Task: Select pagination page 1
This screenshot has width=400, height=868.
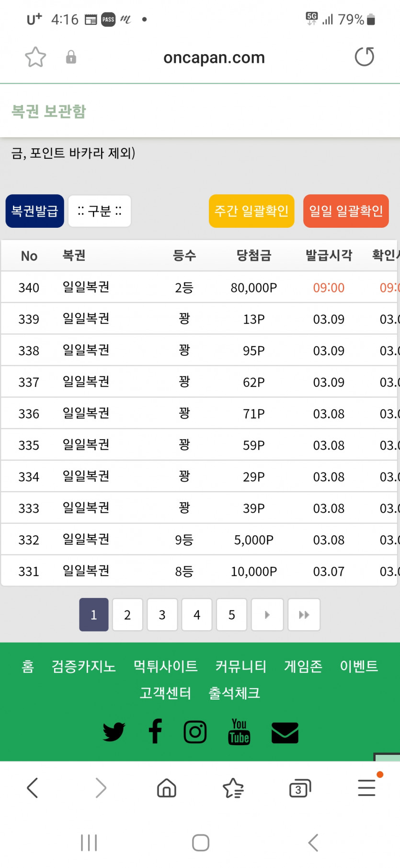Action: coord(94,615)
